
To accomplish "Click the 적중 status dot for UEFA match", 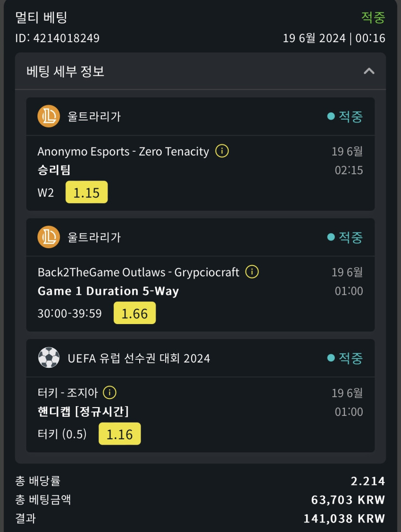I will 331,358.
